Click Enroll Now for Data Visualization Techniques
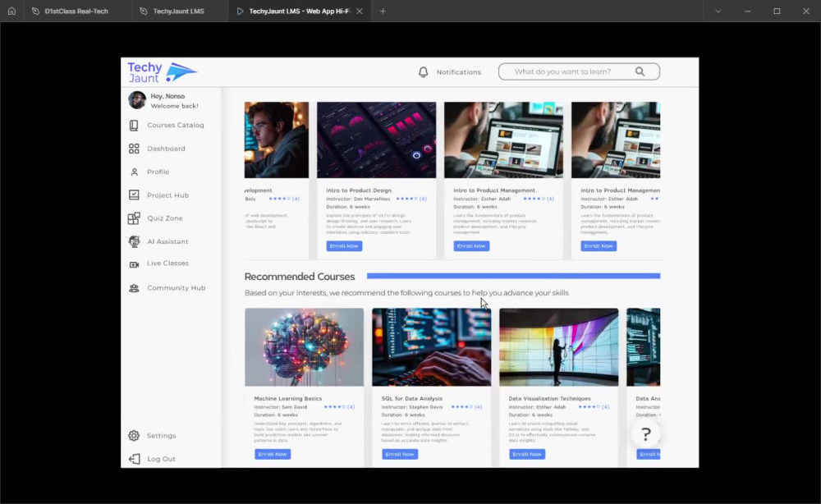Viewport: 821px width, 504px height. tap(527, 454)
